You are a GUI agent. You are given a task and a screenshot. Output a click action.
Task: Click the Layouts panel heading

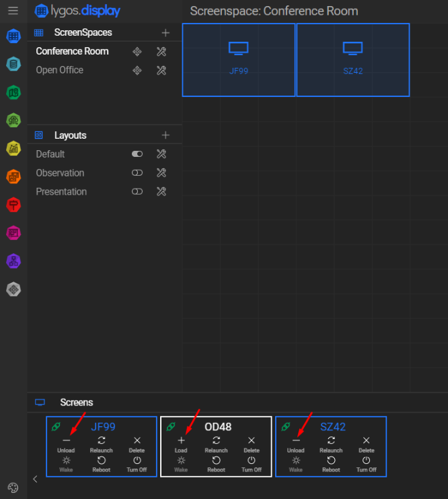[70, 135]
